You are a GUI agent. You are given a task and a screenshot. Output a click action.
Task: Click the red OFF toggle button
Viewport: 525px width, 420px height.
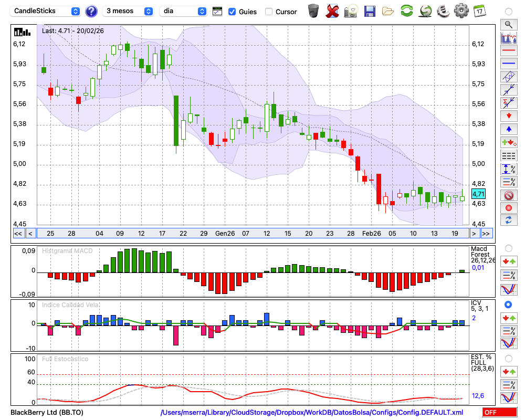pos(499,413)
